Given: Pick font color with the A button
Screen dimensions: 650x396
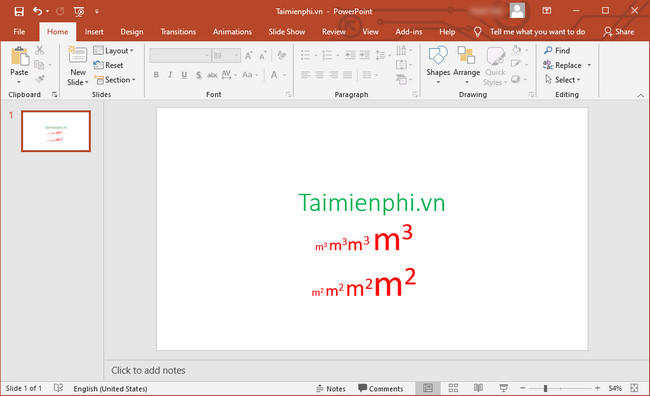Looking at the screenshot, I should 274,75.
